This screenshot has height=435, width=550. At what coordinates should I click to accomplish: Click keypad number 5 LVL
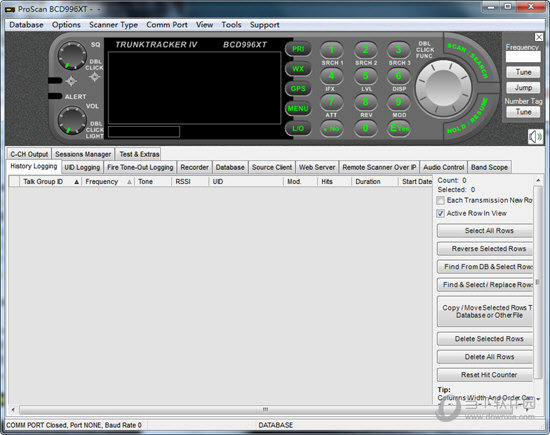click(365, 76)
